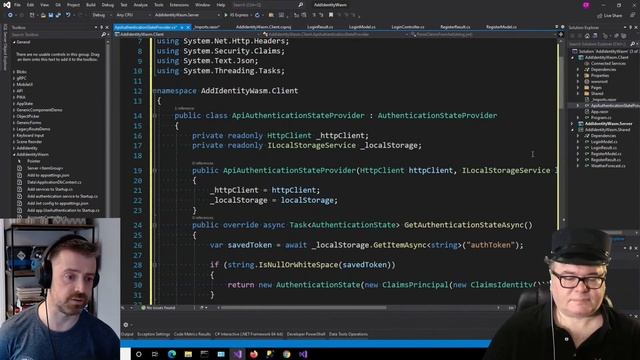Screen dimensions: 640x360
Task: Collapse the GetAuthenticationStateAsync method outline
Action: coord(155,225)
